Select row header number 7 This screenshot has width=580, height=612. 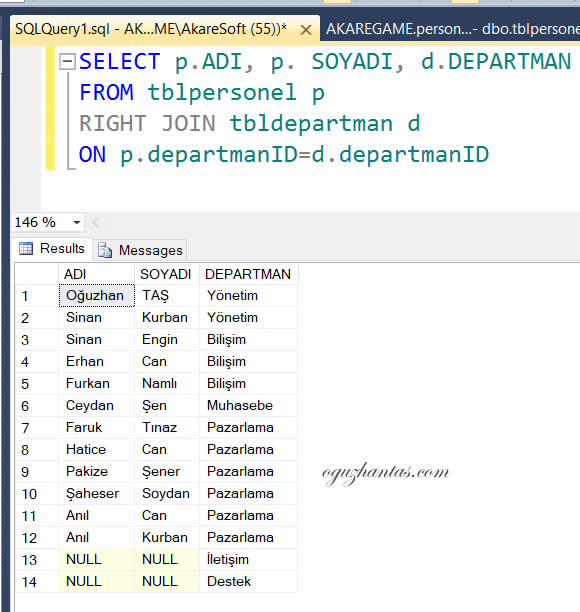pos(37,428)
